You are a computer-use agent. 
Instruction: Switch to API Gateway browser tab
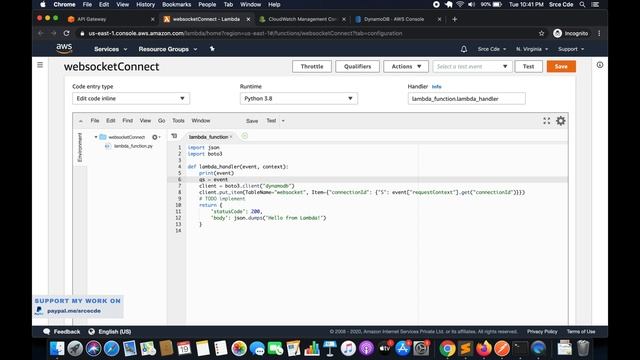[x=110, y=19]
